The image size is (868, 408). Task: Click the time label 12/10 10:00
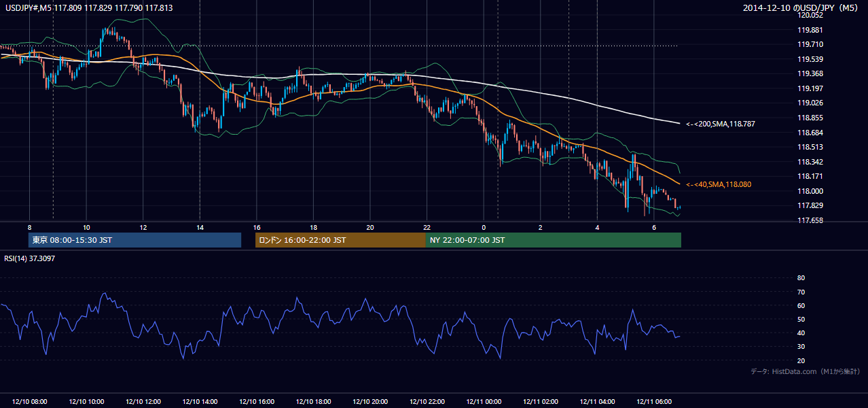86,402
